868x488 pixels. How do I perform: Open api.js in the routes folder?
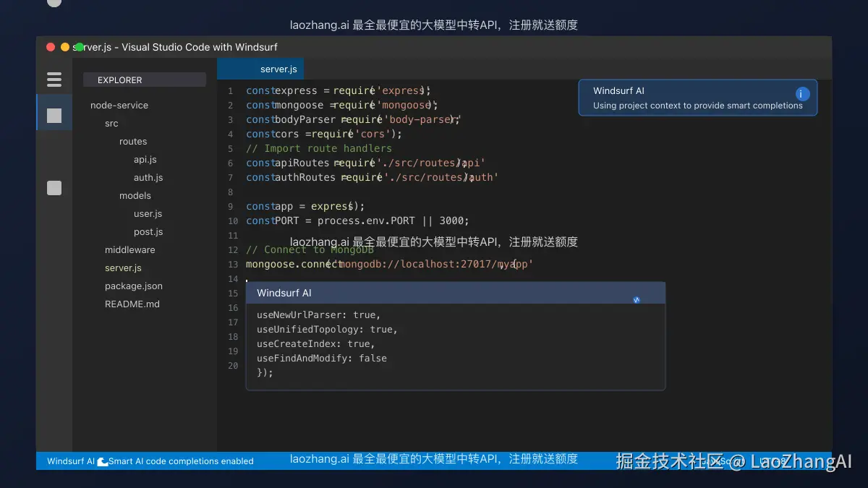[x=145, y=159]
